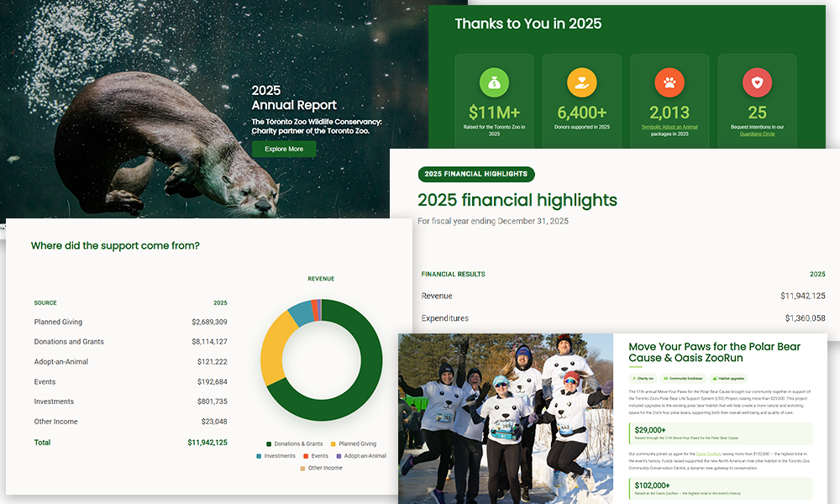Image resolution: width=840 pixels, height=504 pixels.
Task: Click the "Thanks to You in 2025" heading
Action: 528,24
